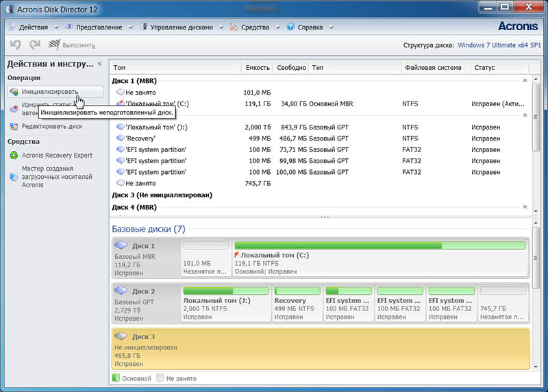Click Инициализировать operation button

55,92
